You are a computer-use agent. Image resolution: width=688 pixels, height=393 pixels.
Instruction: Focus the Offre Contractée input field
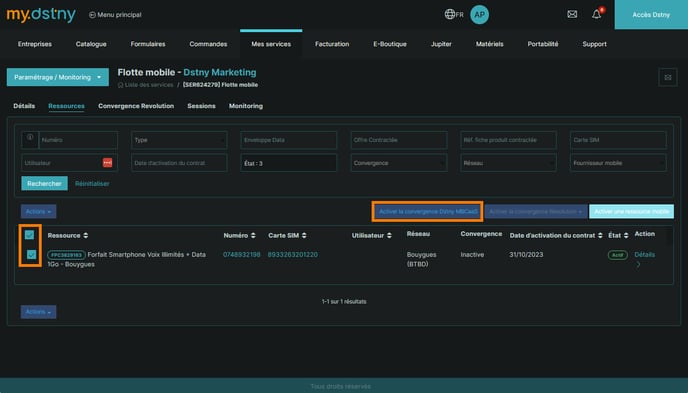coord(399,140)
